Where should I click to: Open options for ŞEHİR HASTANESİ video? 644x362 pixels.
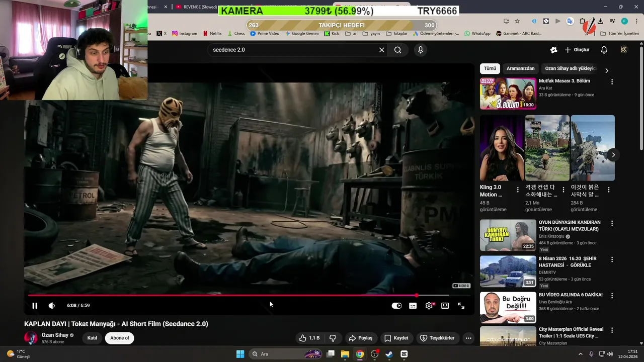coord(612,259)
